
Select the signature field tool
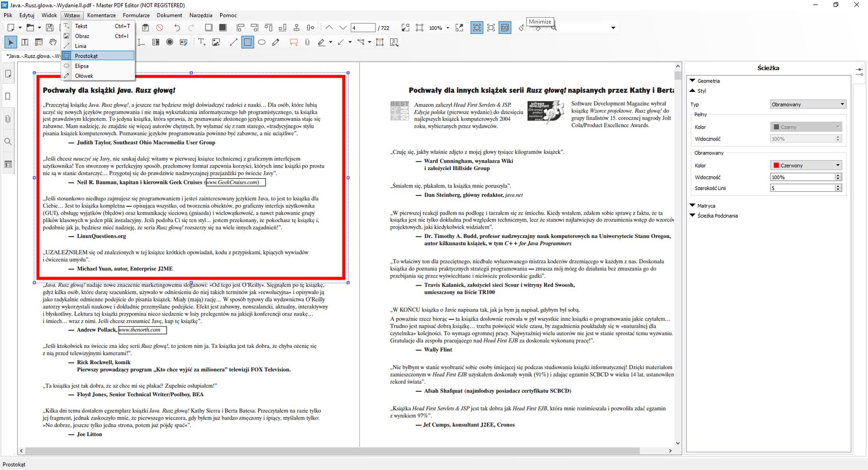click(x=184, y=42)
